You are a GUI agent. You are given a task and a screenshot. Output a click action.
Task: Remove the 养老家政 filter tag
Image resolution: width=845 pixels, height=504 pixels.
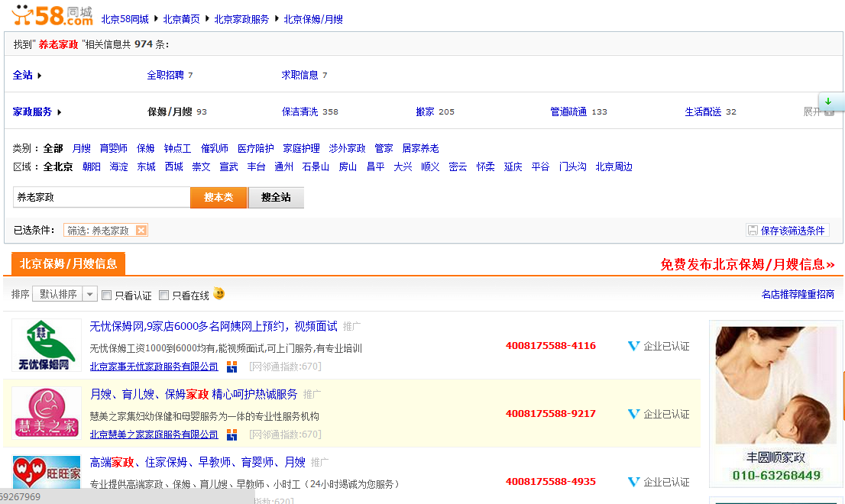141,230
